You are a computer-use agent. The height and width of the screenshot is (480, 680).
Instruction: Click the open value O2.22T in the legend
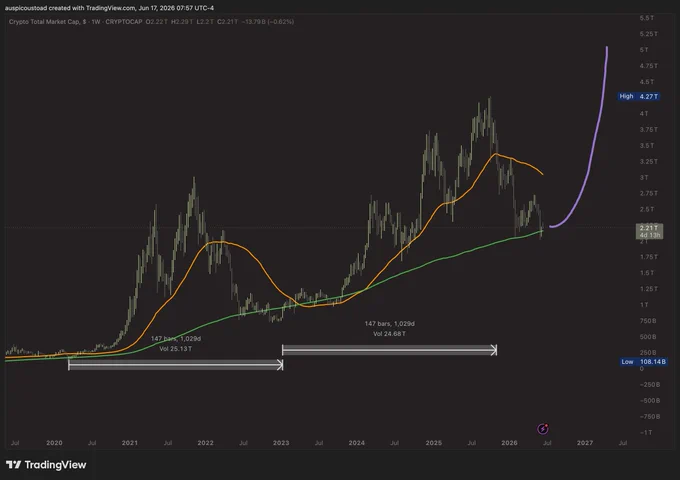point(157,21)
